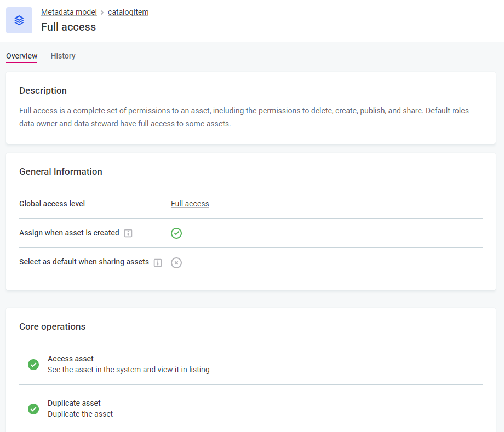This screenshot has width=504, height=432.
Task: Toggle the Access asset green checkmark
Action: click(x=33, y=365)
